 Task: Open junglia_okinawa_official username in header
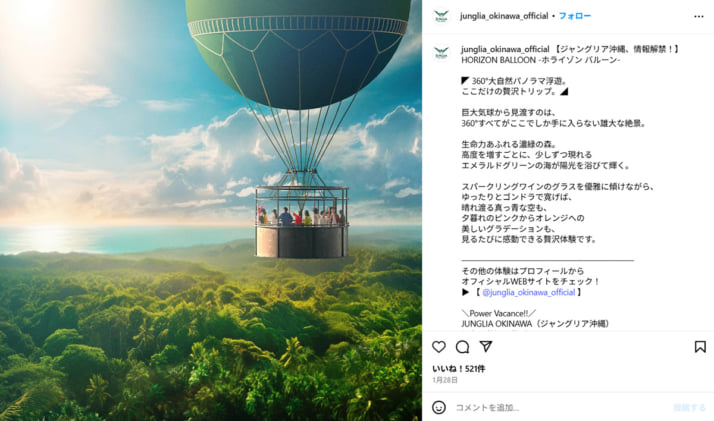click(x=504, y=16)
